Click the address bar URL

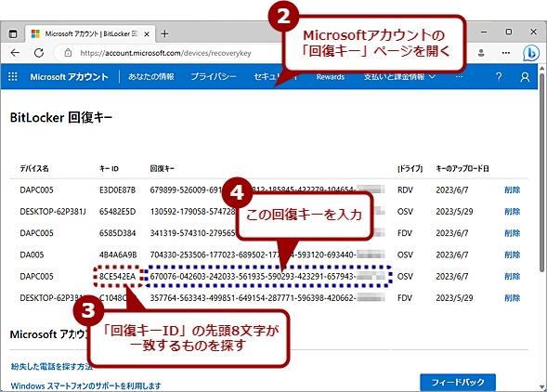pyautogui.click(x=165, y=53)
